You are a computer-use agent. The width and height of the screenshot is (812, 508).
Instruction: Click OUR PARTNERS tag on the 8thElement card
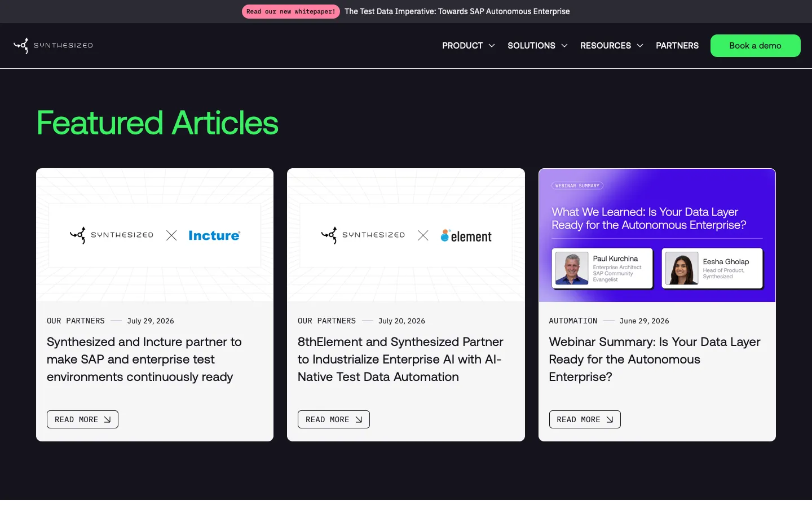click(326, 321)
